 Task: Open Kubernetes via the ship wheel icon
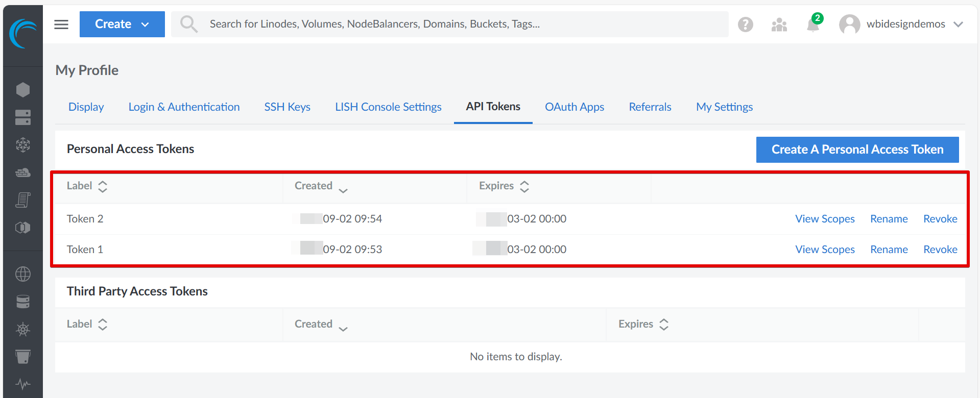(23, 329)
